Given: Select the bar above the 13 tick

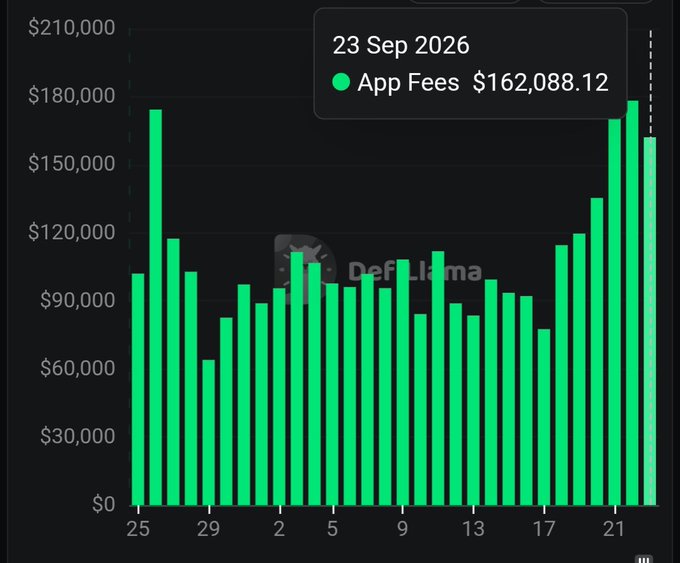Looking at the screenshot, I should [473, 410].
